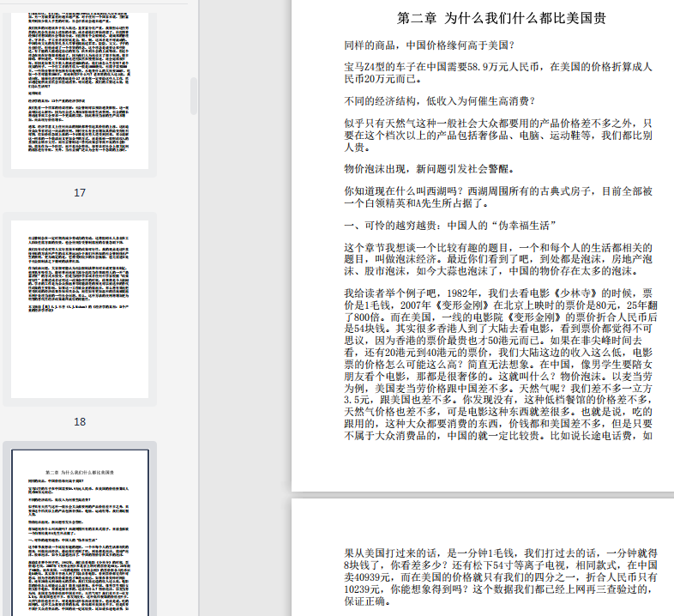Screen dimensions: 674x616
Task: Click the line starting 我给读者举个例子吧
Action: tap(498, 293)
